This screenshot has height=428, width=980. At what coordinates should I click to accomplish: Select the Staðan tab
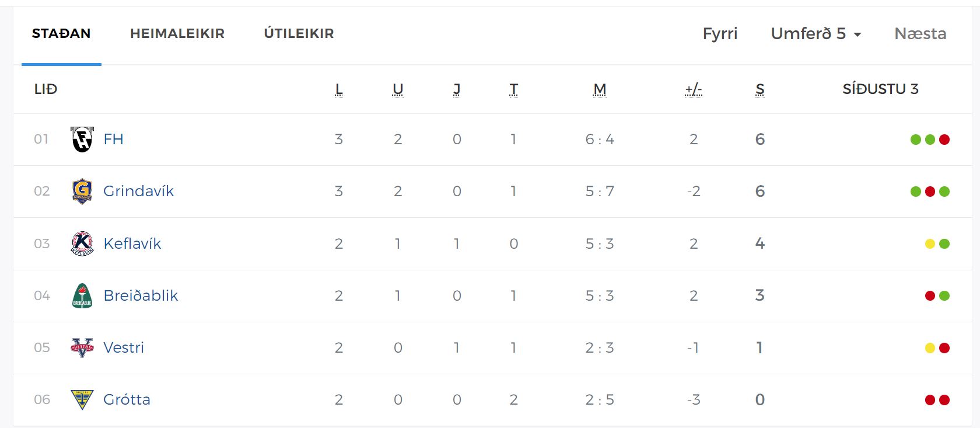click(x=61, y=34)
